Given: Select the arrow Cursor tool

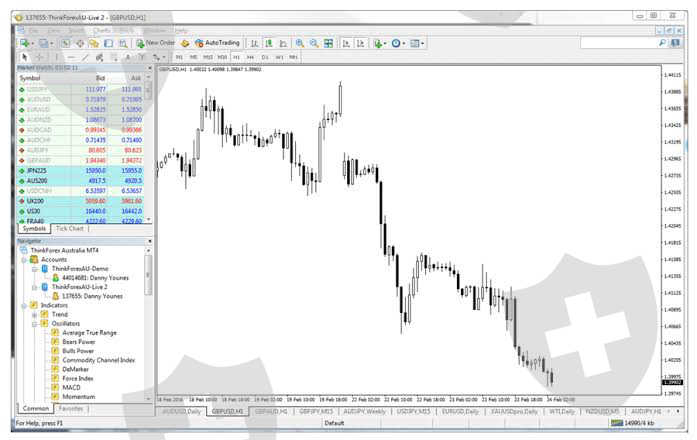Looking at the screenshot, I should (x=24, y=57).
